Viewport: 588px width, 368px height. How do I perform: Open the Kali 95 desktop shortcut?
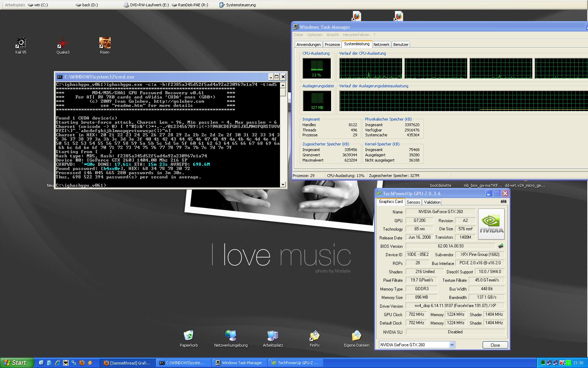pos(21,46)
